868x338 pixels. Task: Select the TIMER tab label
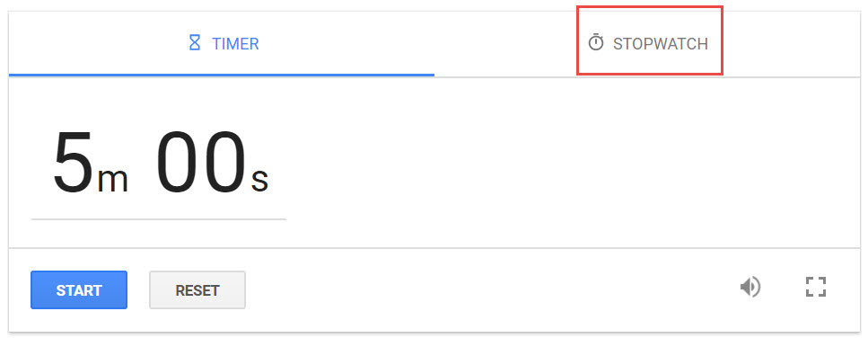pos(235,43)
